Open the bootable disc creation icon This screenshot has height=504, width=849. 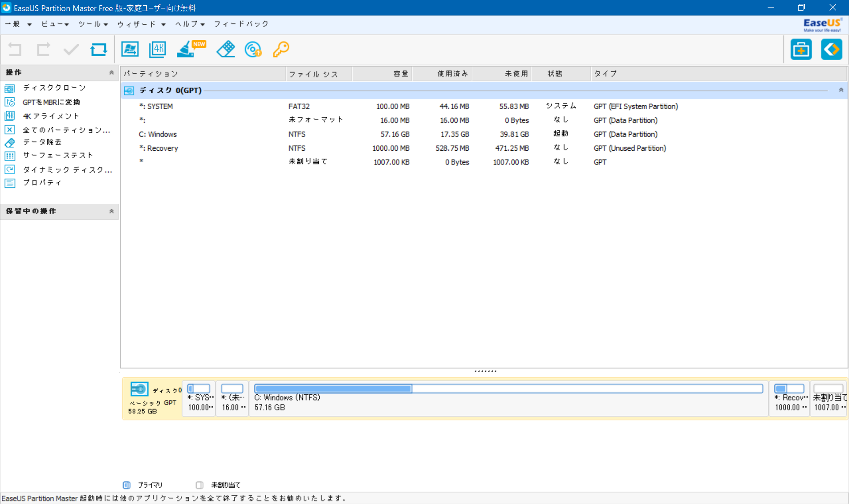(253, 50)
